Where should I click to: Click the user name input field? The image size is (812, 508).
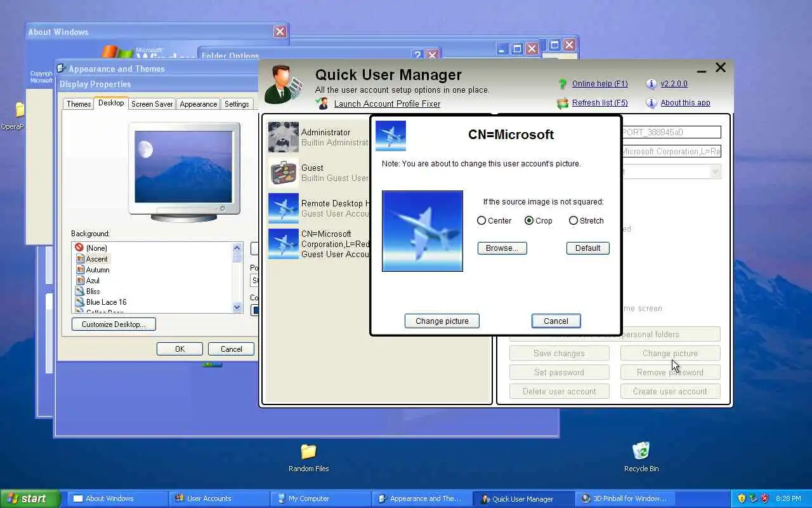[x=671, y=132]
